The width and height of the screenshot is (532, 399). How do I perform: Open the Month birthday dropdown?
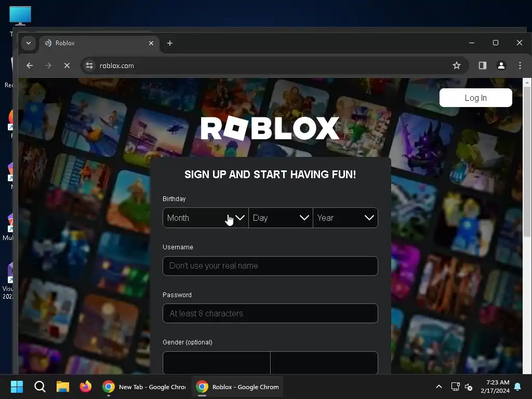206,218
